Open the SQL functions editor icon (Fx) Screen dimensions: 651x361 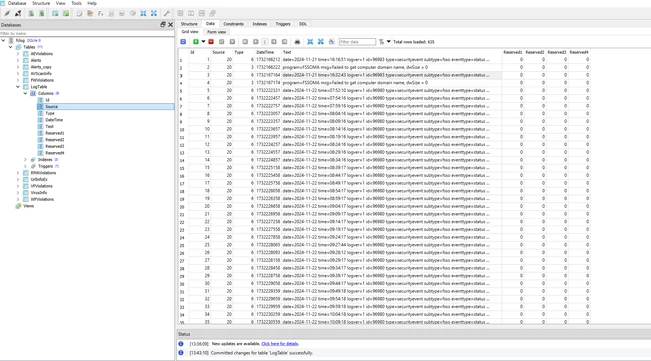pos(100,13)
